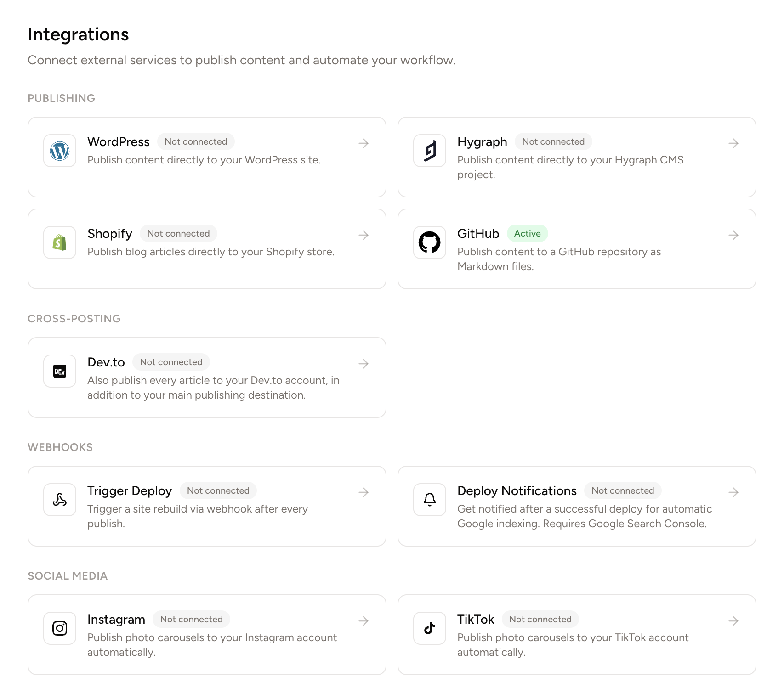
Task: Select the TikTok integration title
Action: 476,620
